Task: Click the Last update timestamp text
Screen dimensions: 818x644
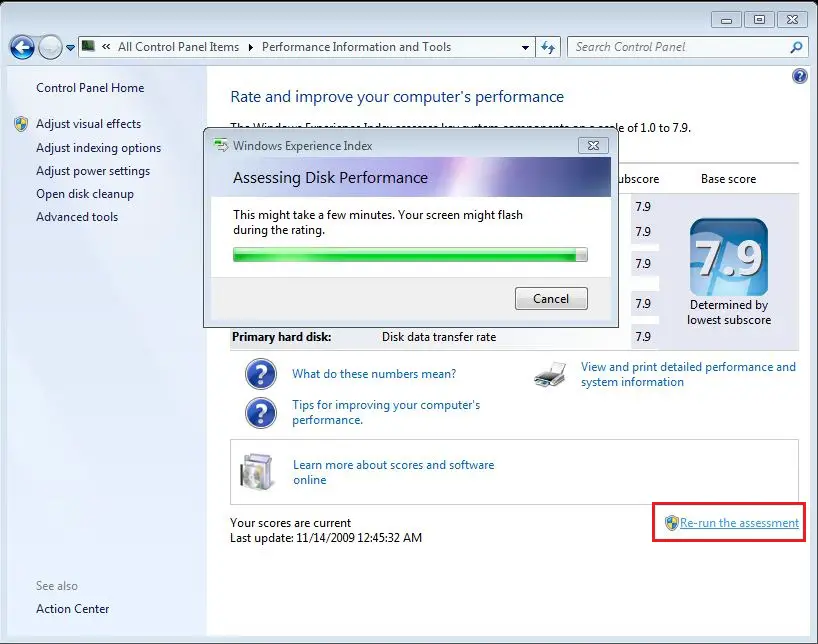Action: point(326,538)
